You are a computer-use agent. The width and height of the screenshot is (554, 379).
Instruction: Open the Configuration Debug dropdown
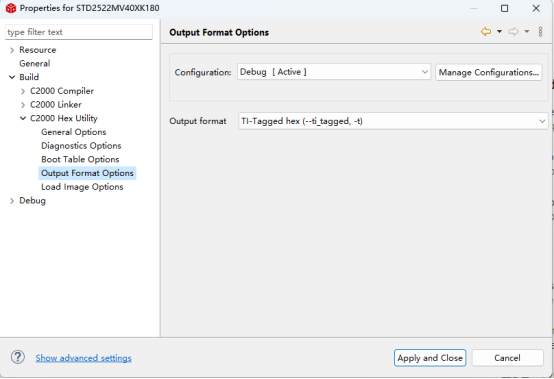[334, 72]
